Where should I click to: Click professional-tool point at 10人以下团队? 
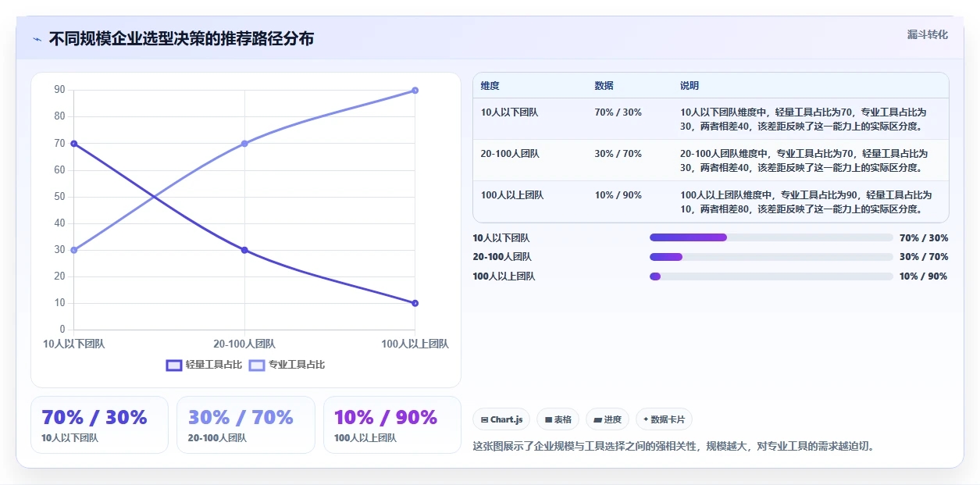click(73, 250)
